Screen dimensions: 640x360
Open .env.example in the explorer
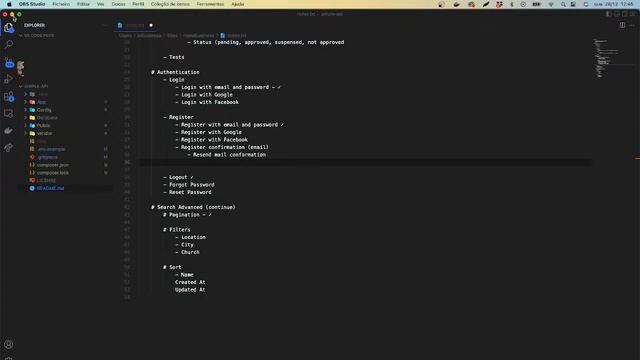[x=51, y=149]
